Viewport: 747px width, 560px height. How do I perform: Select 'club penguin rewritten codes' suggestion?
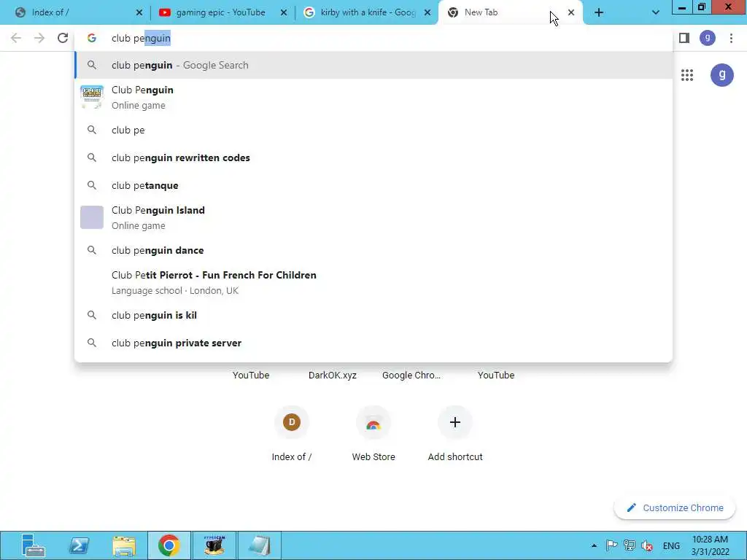coord(373,157)
